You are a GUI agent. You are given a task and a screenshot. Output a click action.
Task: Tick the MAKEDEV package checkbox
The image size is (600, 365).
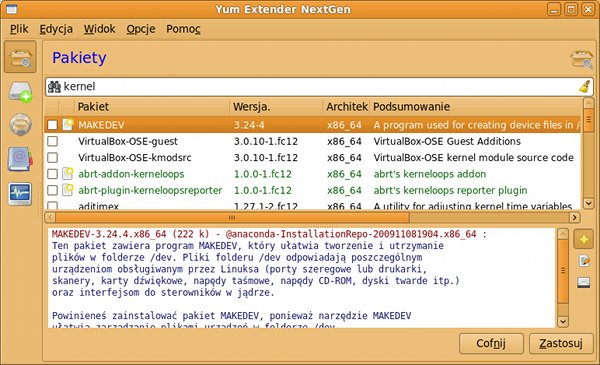tap(52, 125)
